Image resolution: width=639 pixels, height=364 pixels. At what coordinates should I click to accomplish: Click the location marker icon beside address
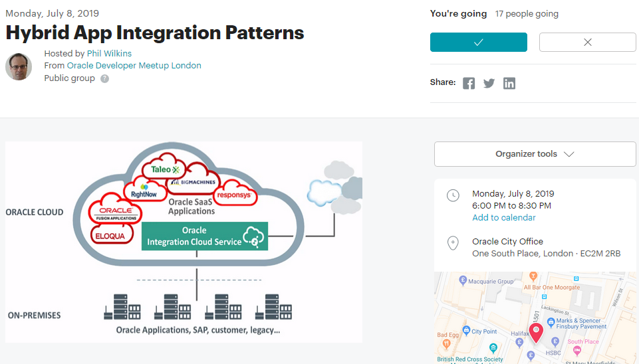[453, 242]
